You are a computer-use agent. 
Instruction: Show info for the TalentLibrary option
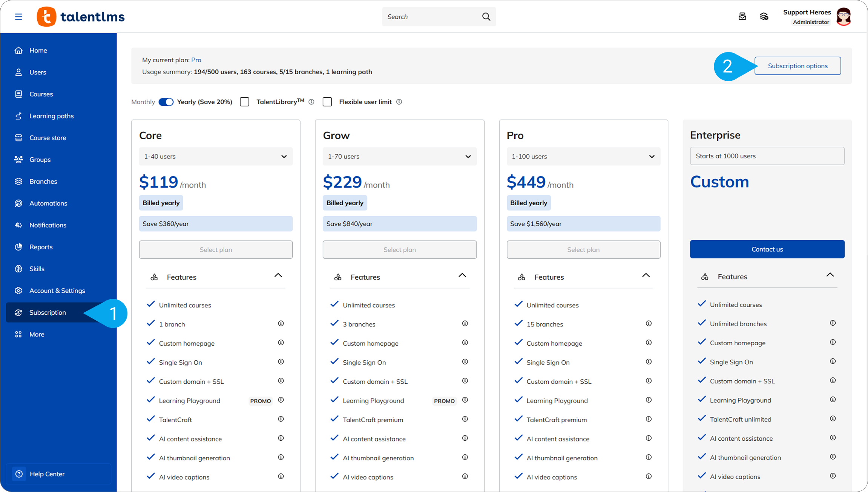click(311, 102)
